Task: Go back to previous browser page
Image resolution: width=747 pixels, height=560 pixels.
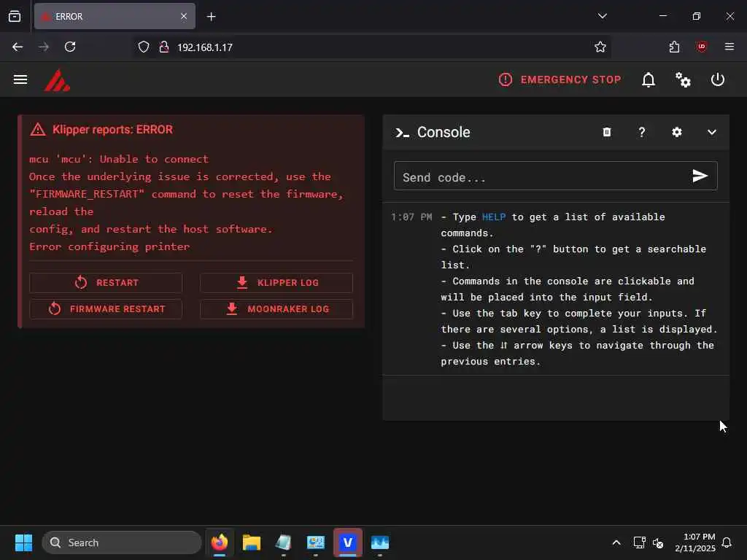Action: 18,47
